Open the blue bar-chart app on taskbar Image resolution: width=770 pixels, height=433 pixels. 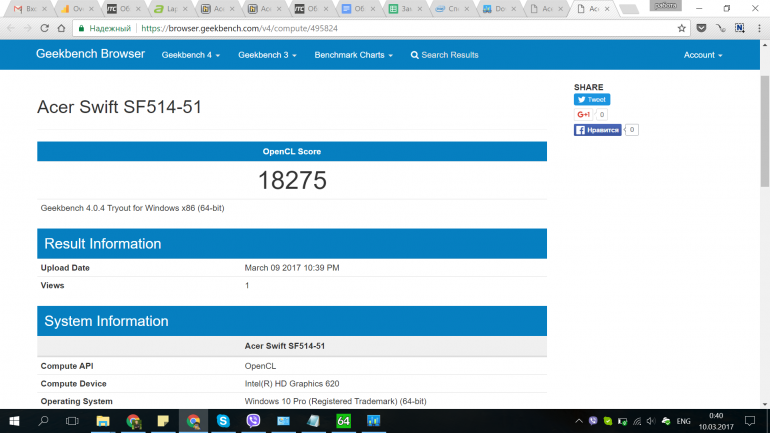373,421
